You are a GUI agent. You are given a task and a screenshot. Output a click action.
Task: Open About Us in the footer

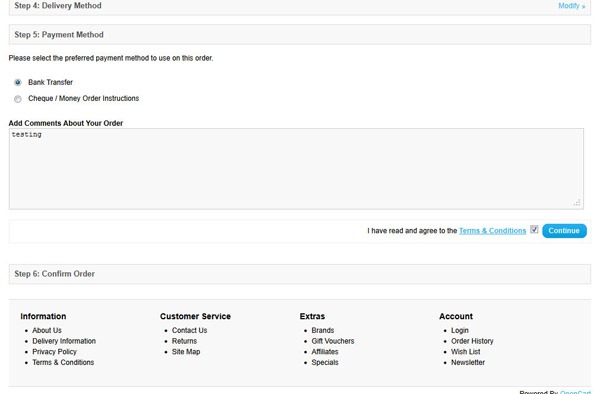coord(47,330)
